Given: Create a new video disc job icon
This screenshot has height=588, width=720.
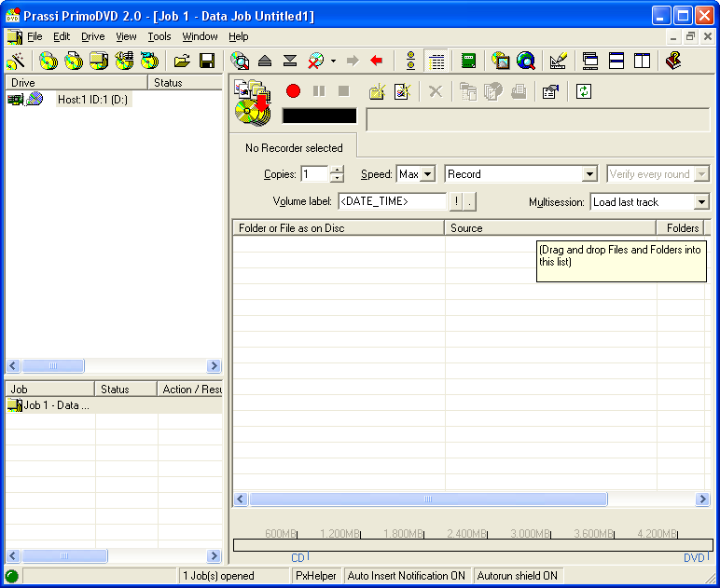Looking at the screenshot, I should [149, 61].
